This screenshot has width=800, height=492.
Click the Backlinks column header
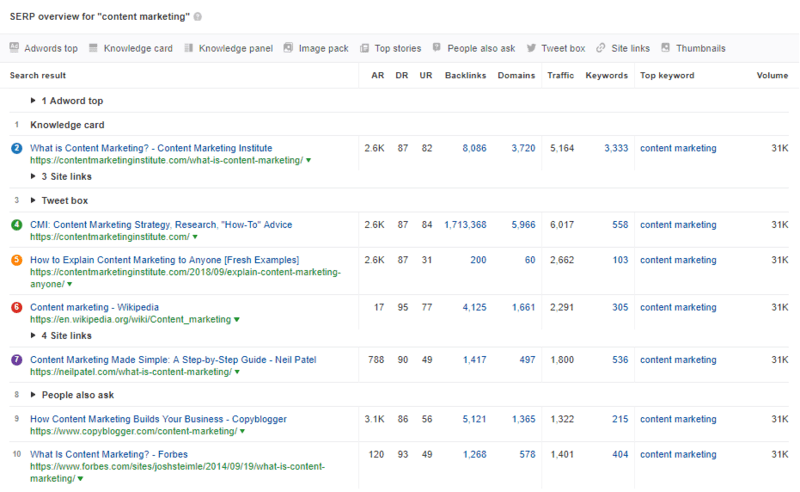(x=465, y=76)
